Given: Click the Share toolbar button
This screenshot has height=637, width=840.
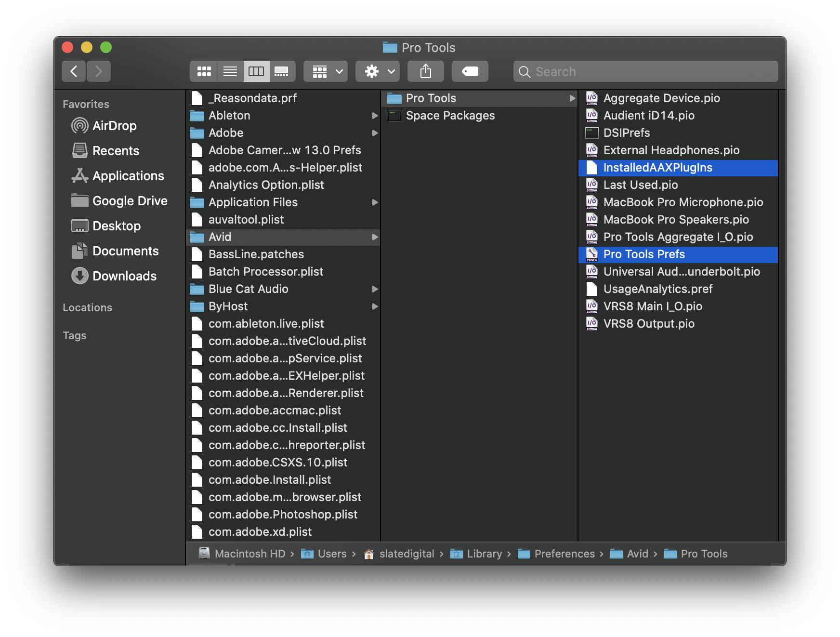Looking at the screenshot, I should 426,71.
